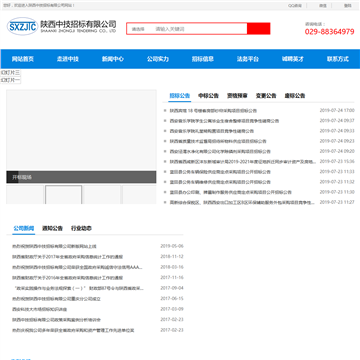Open the news item dated 2017-06-15

pos(56,299)
